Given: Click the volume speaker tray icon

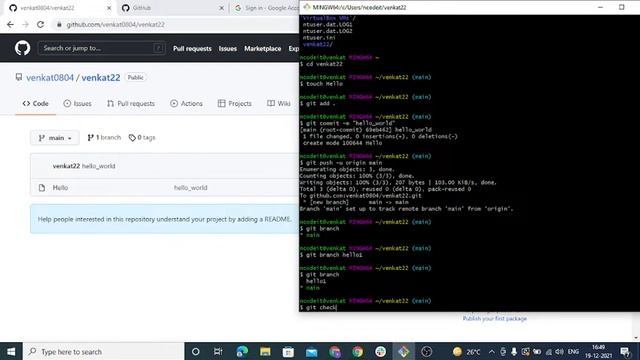Looking at the screenshot, I should click(x=560, y=351).
